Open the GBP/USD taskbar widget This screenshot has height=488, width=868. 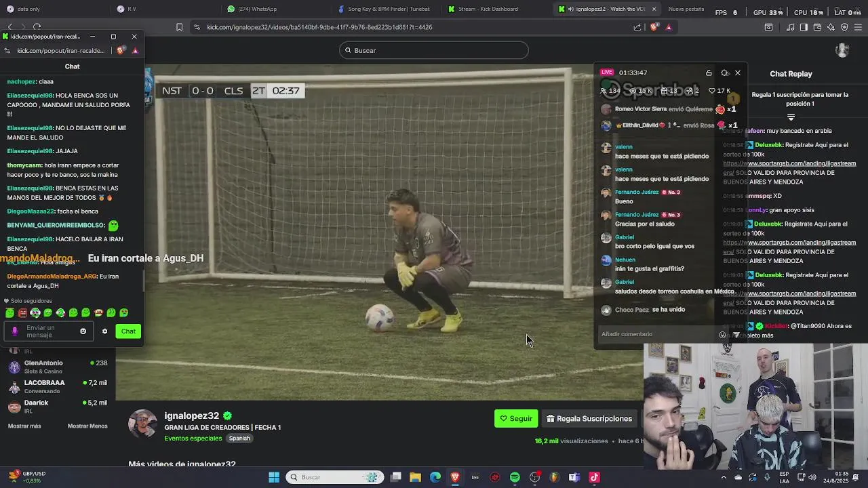[27, 477]
